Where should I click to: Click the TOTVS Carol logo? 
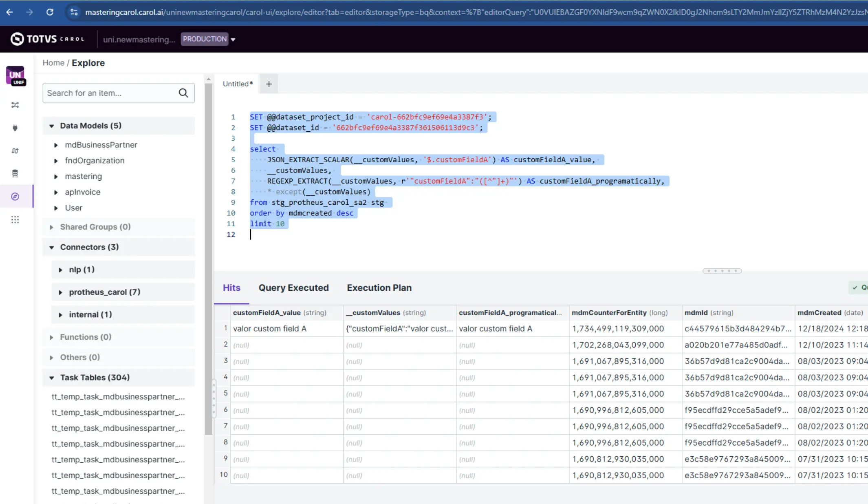[47, 39]
